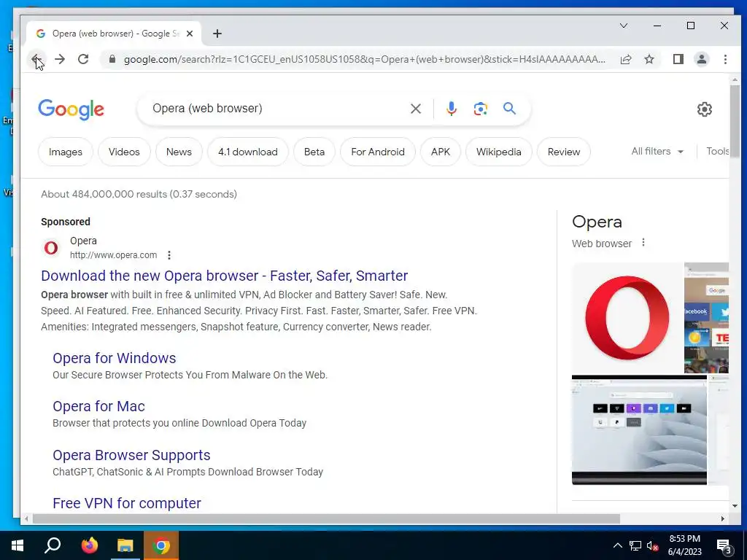747x560 pixels.
Task: Select the For Android chip
Action: point(378,152)
